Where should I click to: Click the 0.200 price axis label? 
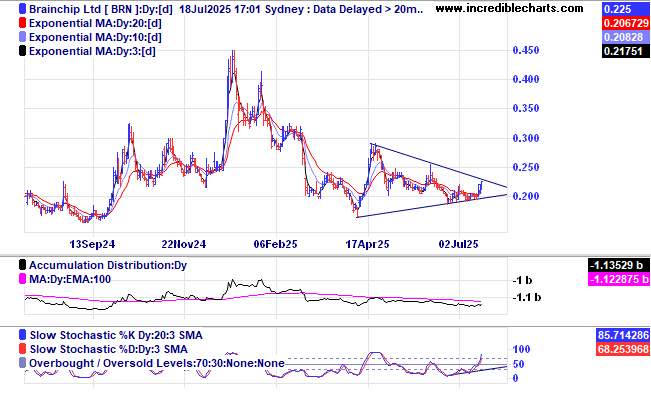(526, 196)
